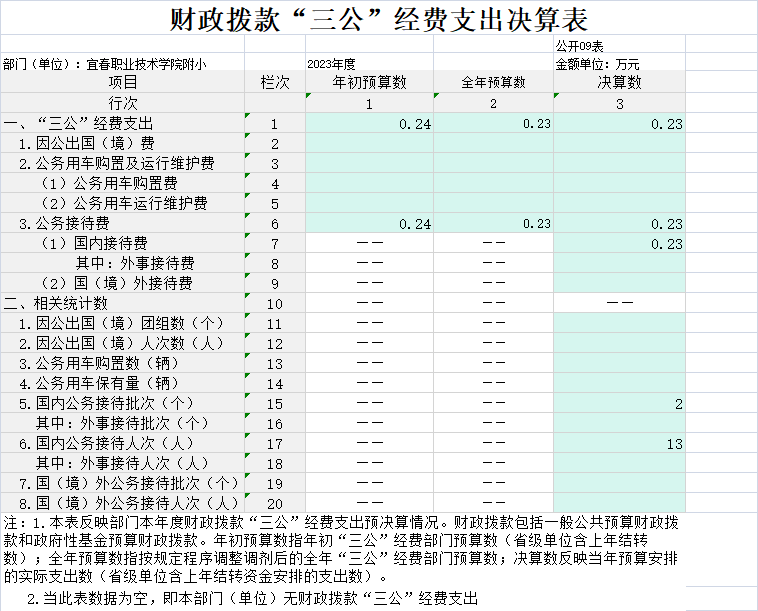Select 决算数 value 2 for 国内公务接待批次
Image resolution: width=758 pixels, height=611 pixels.
619,404
